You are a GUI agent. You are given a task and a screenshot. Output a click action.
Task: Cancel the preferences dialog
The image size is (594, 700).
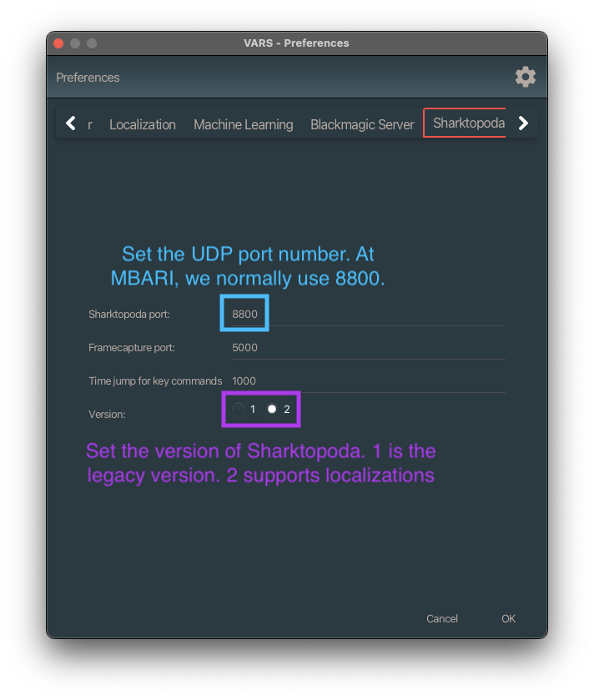(442, 619)
